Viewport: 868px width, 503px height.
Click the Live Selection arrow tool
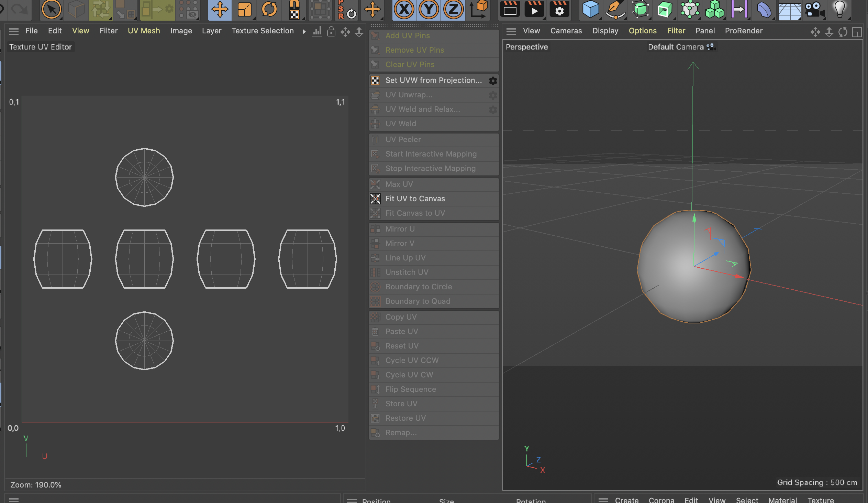pos(51,9)
